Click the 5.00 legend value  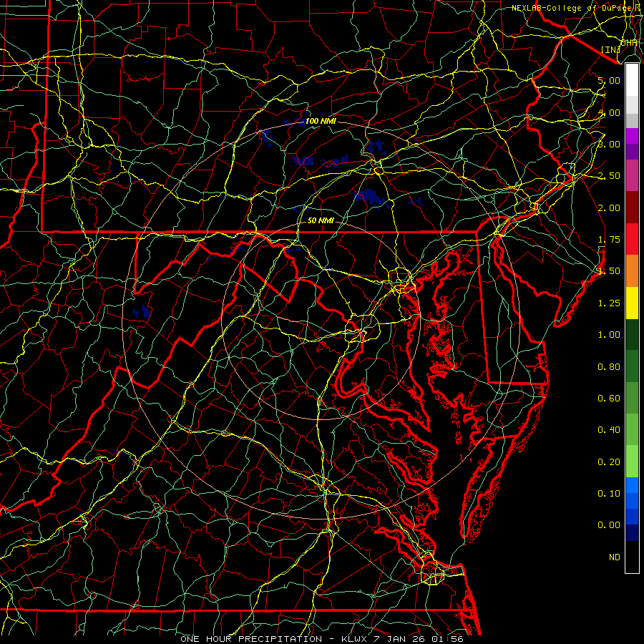609,80
